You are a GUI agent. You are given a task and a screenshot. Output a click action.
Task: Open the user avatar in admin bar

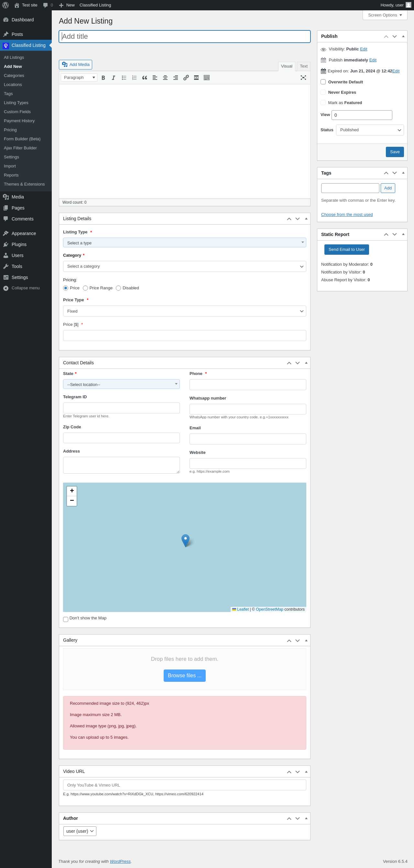(408, 5)
